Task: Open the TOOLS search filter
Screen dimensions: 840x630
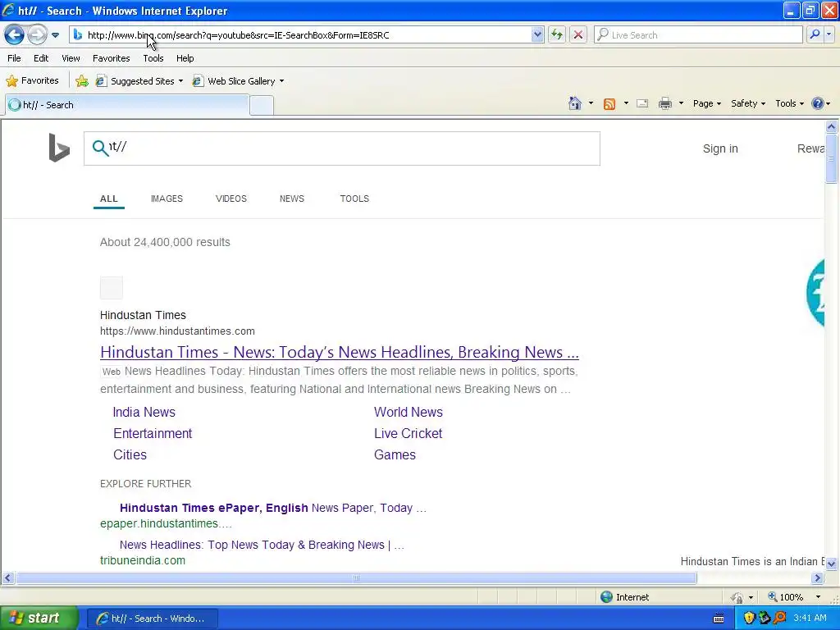Action: click(x=354, y=199)
